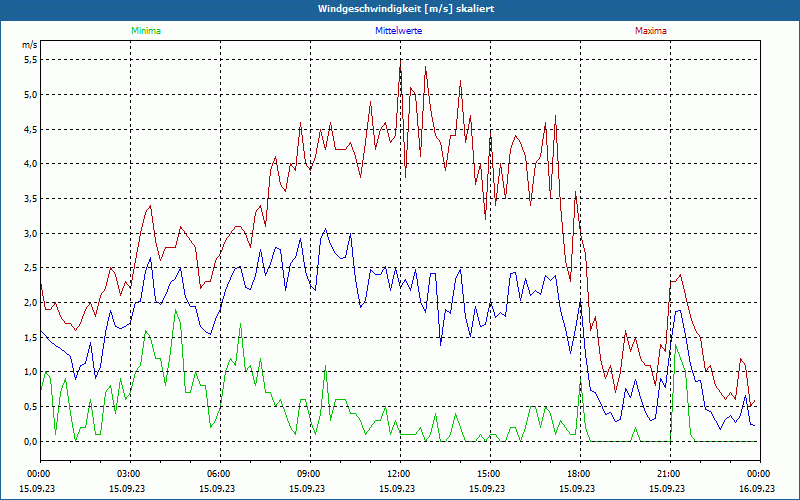Viewport: 800px width, 500px height.
Task: Click the 09:00 time label
Action: (310, 474)
